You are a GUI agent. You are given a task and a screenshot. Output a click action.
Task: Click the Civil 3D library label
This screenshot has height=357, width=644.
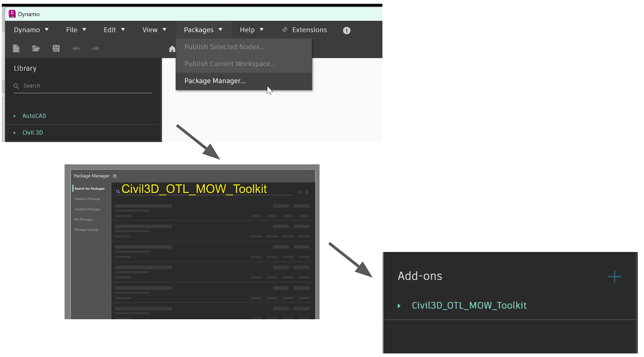tap(33, 133)
